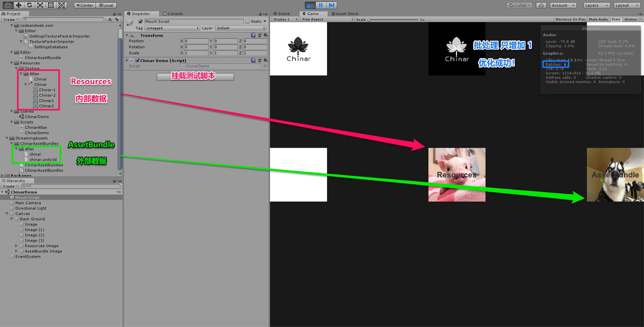Click the Position X input field

[x=196, y=41]
